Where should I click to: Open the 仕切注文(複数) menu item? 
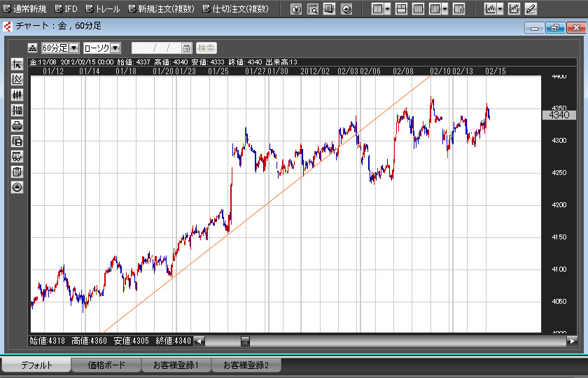click(235, 9)
